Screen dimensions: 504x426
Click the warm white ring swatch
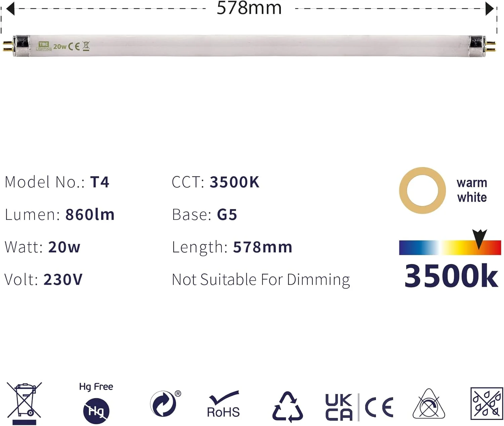(422, 190)
